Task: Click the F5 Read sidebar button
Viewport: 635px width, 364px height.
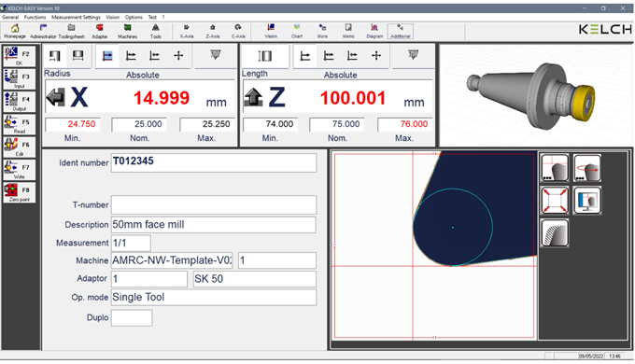Action: tap(19, 124)
